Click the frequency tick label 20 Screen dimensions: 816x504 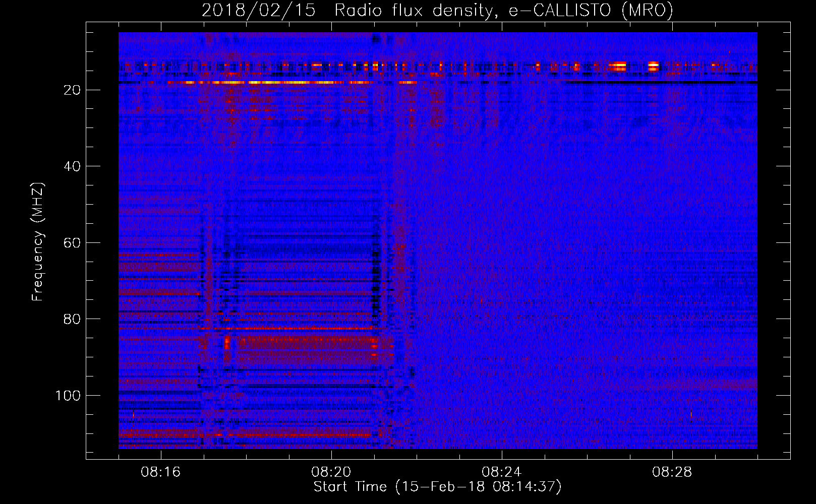tap(73, 90)
